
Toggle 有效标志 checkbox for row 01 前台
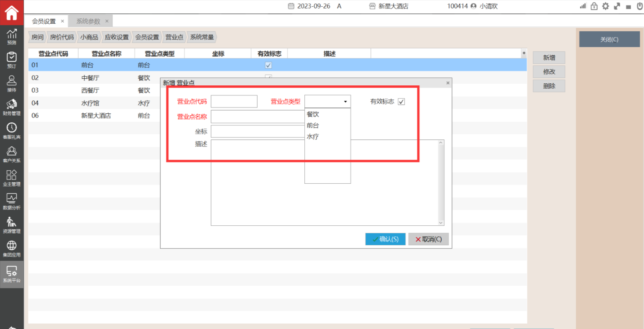(x=269, y=65)
